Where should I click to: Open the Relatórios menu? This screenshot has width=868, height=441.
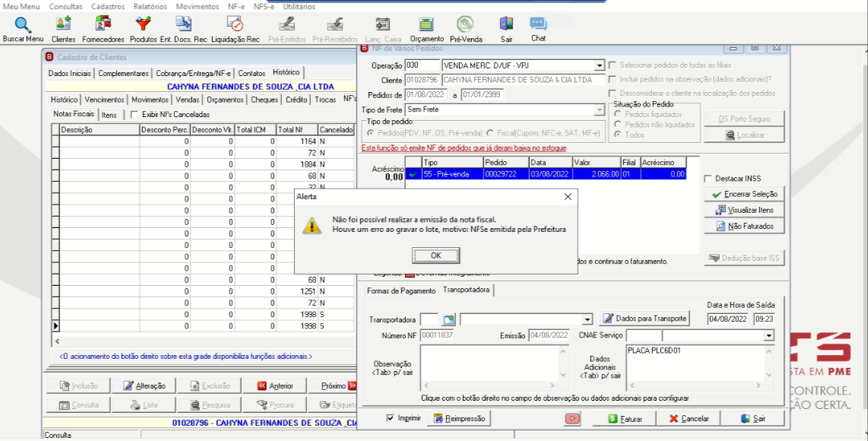(150, 7)
